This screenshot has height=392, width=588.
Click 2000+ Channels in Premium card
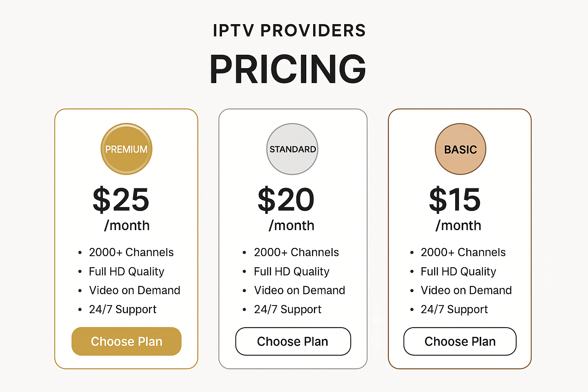(x=131, y=252)
